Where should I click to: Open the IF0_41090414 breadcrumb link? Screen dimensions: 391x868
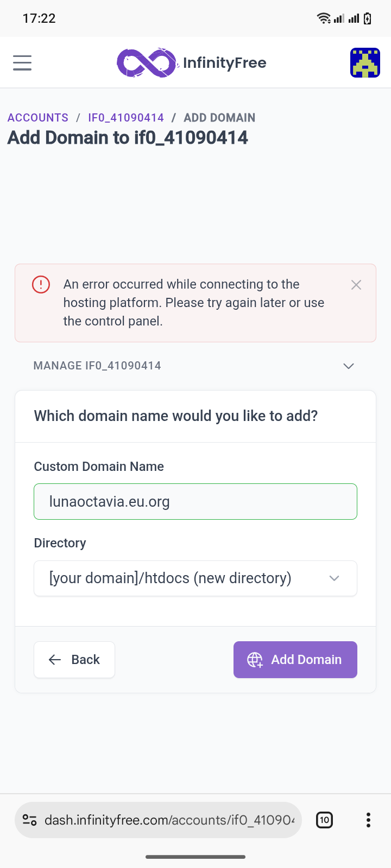point(126,118)
